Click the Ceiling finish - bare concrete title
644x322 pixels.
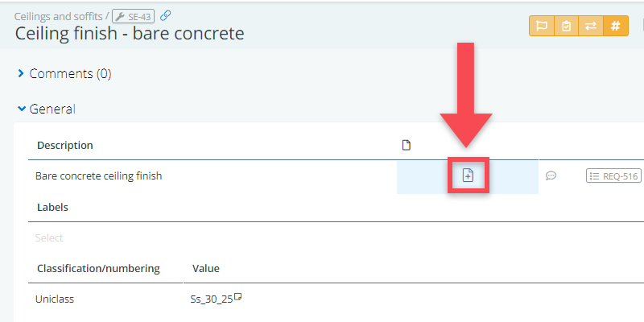coord(130,34)
